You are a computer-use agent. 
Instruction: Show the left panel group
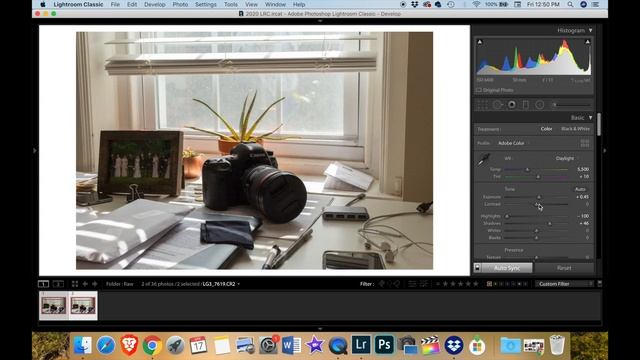[35, 151]
